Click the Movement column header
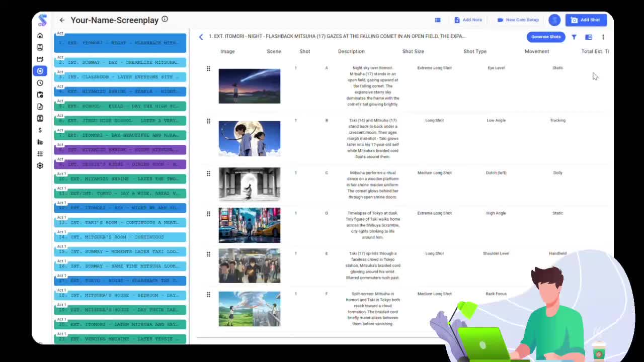The width and height of the screenshot is (644, 362). pyautogui.click(x=537, y=51)
